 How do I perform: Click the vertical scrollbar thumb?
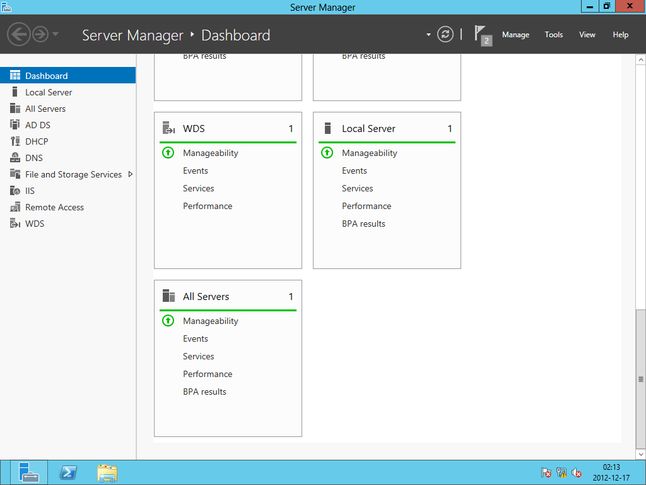641,379
